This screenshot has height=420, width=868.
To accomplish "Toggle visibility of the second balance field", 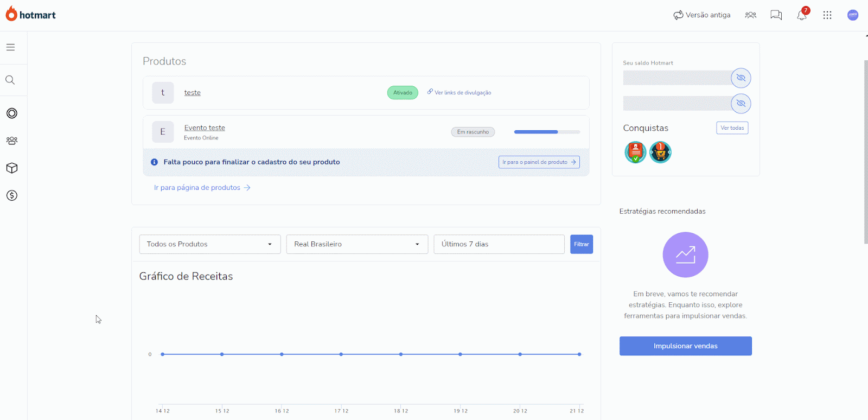I will coord(741,103).
